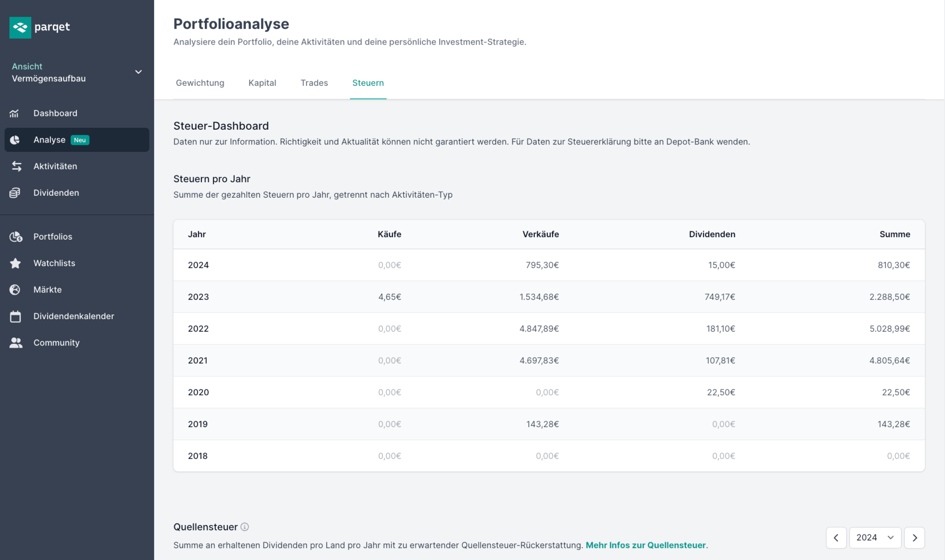This screenshot has height=560, width=945.
Task: Open the 2024 year dropdown
Action: 875,537
